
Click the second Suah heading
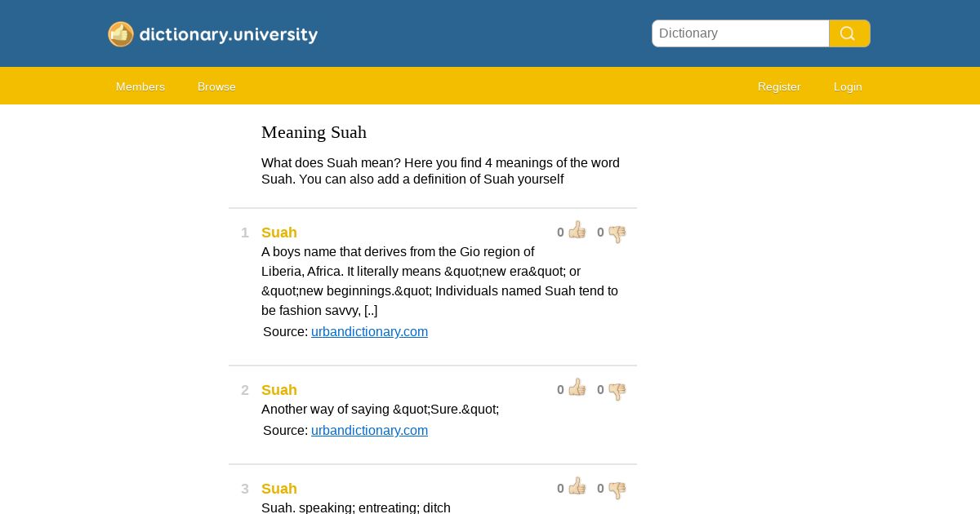[x=279, y=390]
